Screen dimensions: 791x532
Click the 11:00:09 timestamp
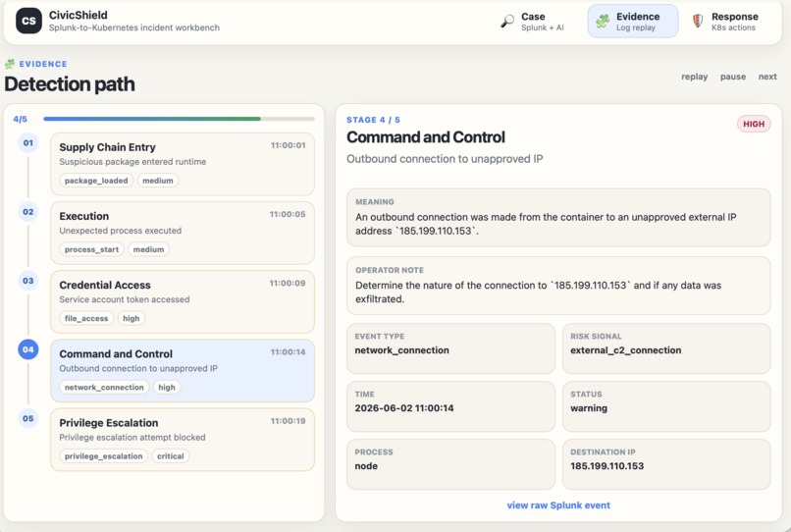[x=288, y=283]
